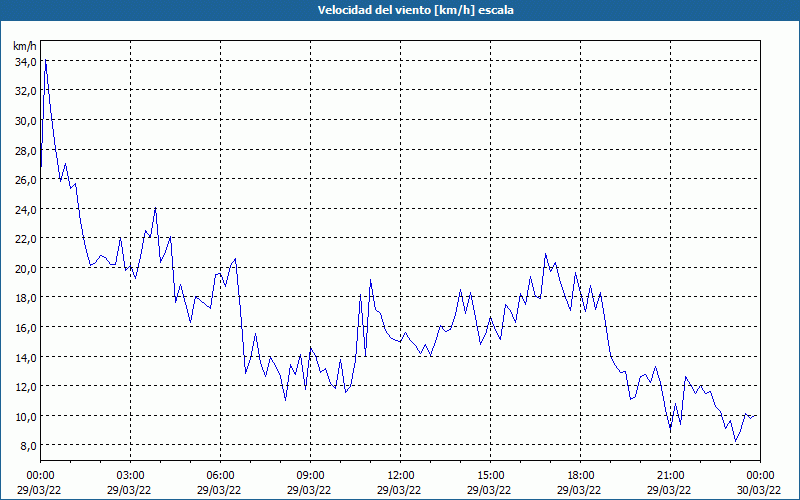Click the chart title 'Velocidad del viento [km/h] escala'

click(415, 10)
